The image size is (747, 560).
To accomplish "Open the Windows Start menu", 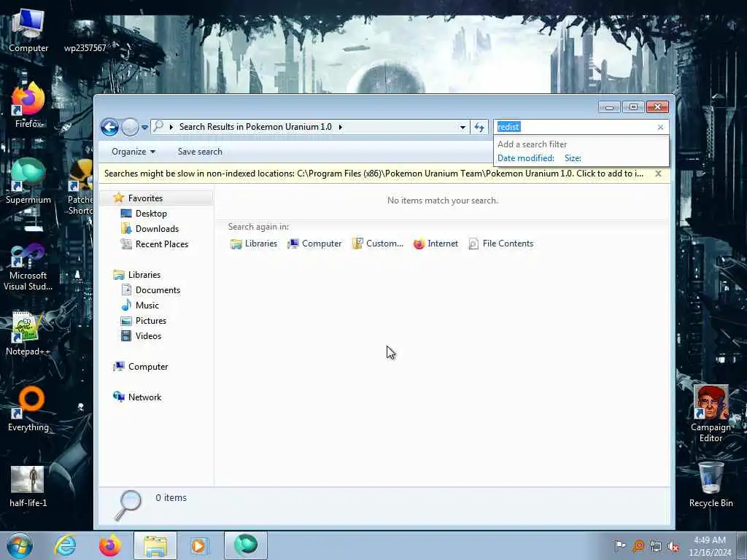I will point(20,545).
